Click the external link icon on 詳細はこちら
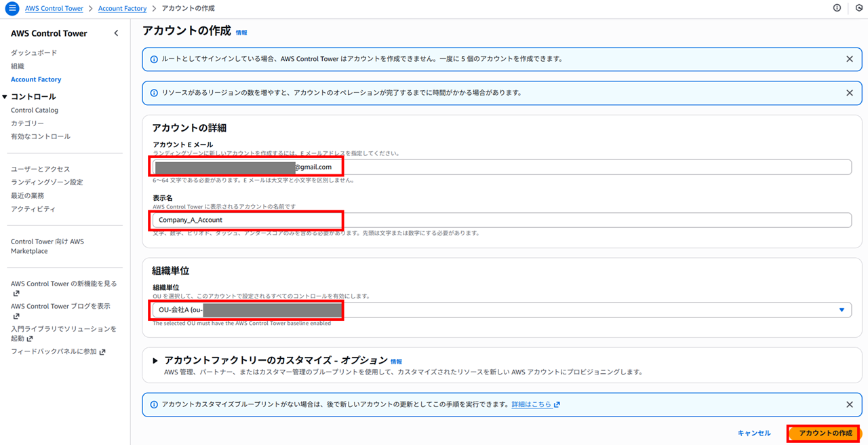 556,404
